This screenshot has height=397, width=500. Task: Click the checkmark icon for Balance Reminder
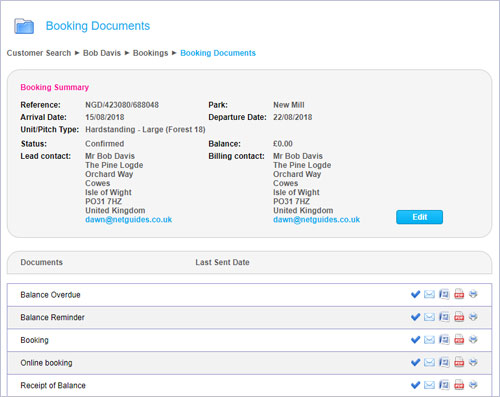click(x=415, y=317)
